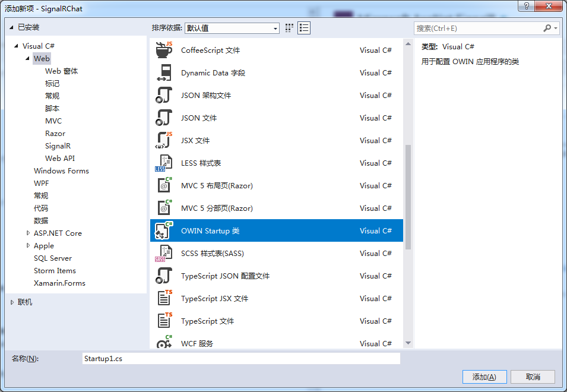The width and height of the screenshot is (567, 392).
Task: Click the MVC 5 布局页(Razor) icon
Action: [164, 185]
